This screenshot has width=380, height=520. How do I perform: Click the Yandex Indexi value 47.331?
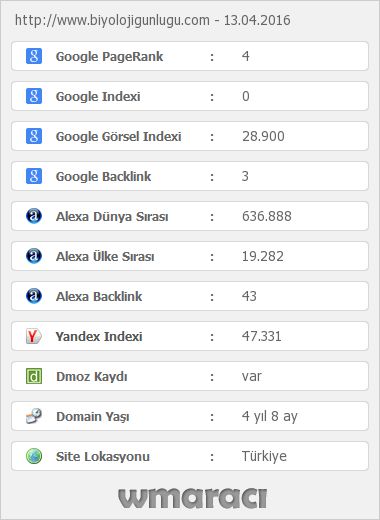click(262, 336)
